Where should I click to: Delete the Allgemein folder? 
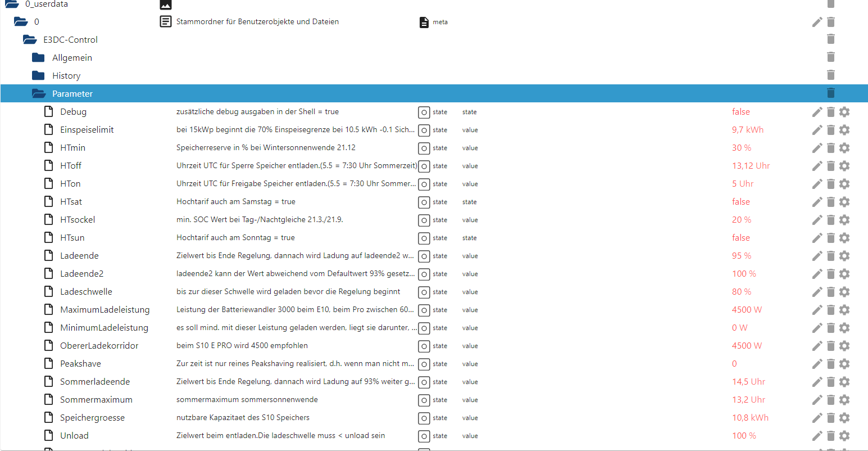point(831,57)
